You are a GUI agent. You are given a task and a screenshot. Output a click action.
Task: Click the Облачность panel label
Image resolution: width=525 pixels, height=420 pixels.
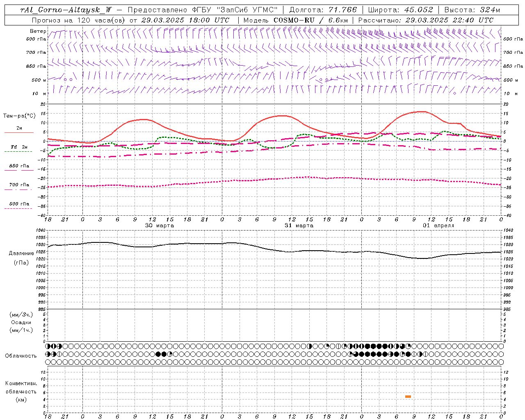click(x=21, y=356)
